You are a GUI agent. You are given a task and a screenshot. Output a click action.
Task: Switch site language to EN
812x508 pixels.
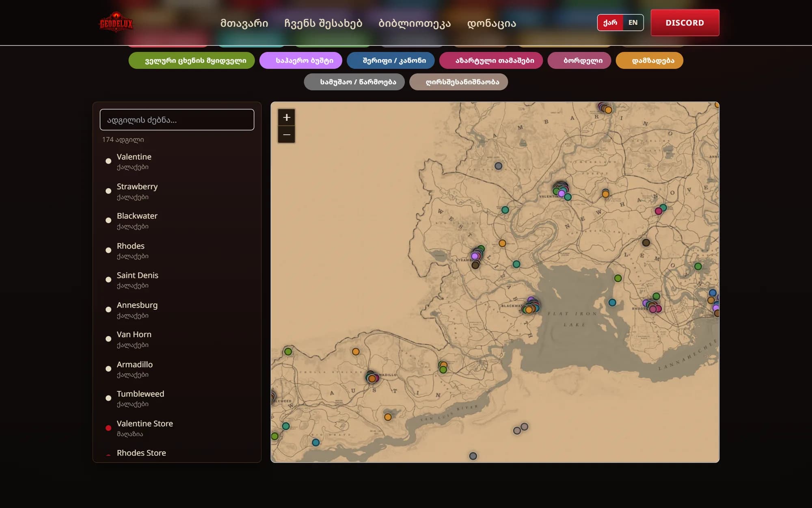click(x=633, y=23)
